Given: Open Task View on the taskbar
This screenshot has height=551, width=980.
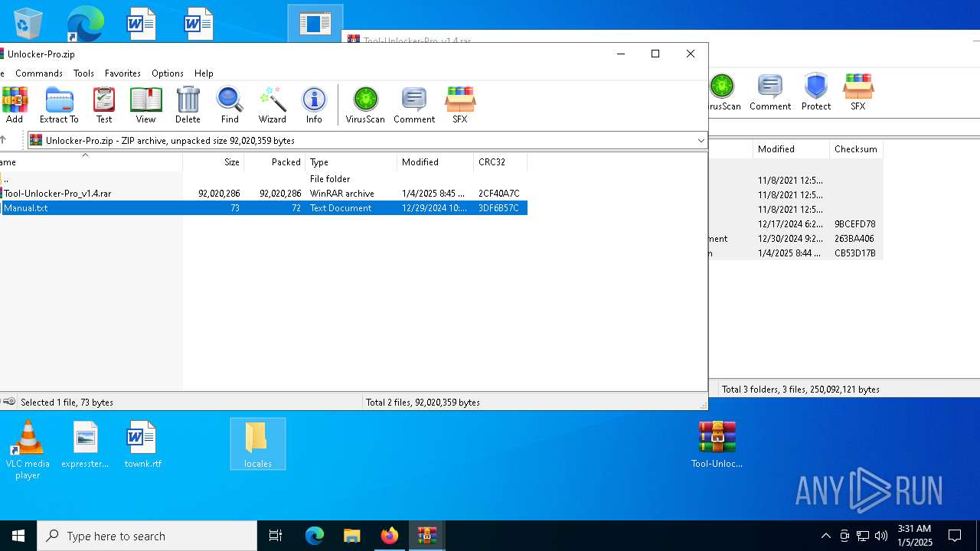Looking at the screenshot, I should click(276, 536).
